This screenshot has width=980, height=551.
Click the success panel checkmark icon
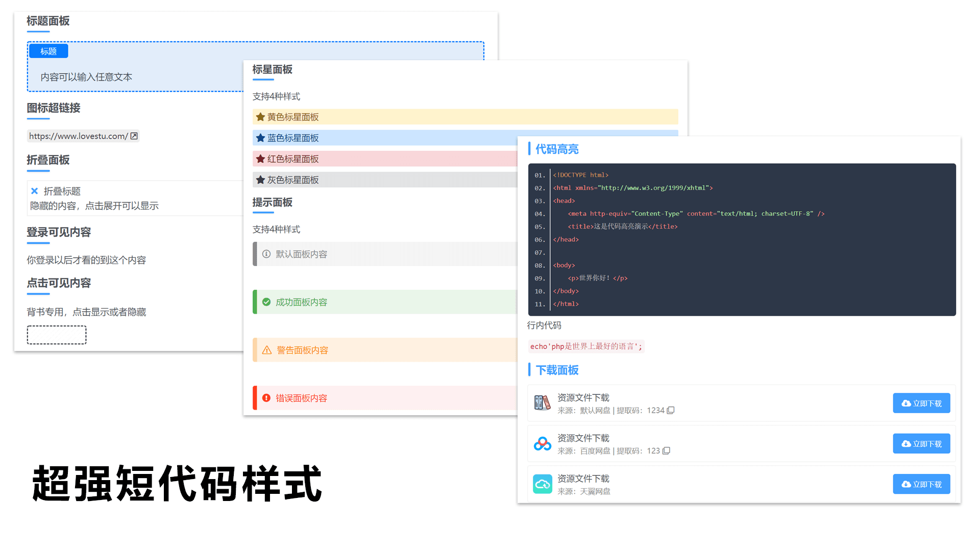(x=266, y=302)
